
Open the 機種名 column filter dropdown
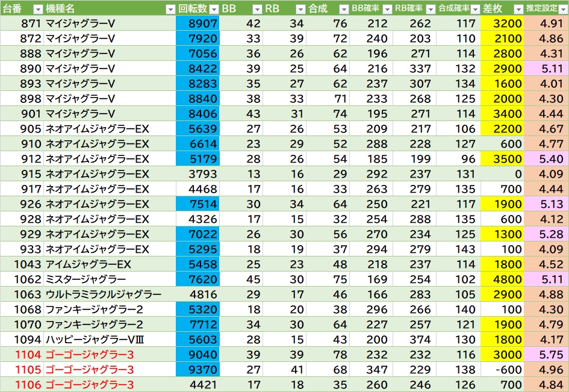coord(170,9)
